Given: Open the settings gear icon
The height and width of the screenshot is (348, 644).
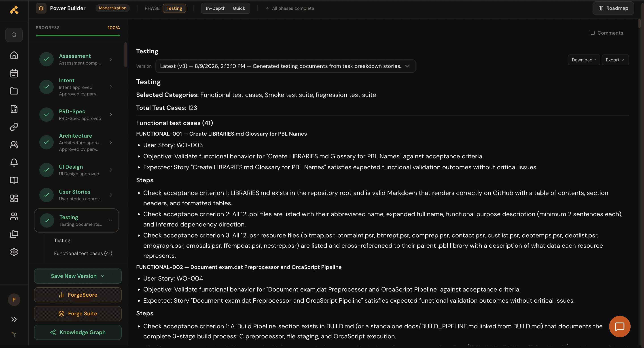Looking at the screenshot, I should pos(14,252).
